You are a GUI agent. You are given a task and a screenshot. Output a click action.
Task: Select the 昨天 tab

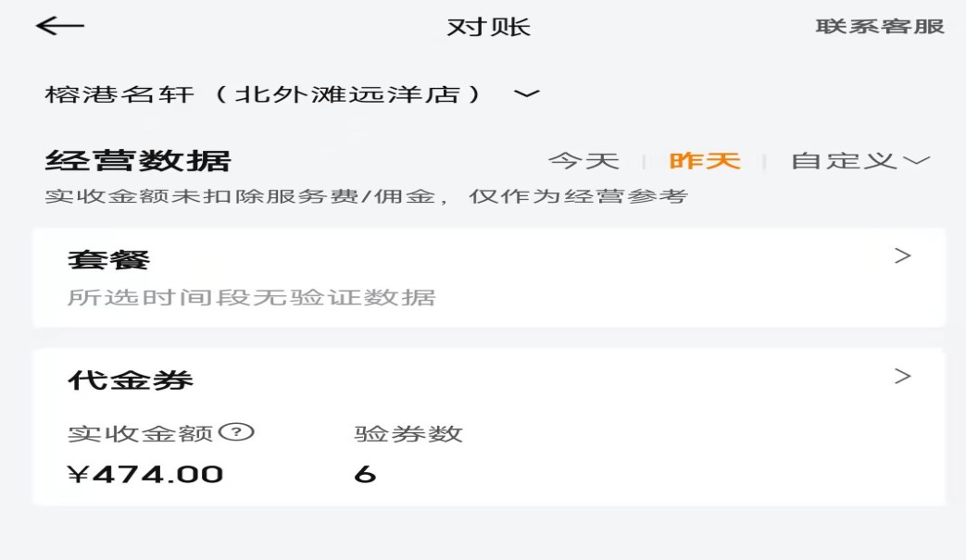(705, 161)
